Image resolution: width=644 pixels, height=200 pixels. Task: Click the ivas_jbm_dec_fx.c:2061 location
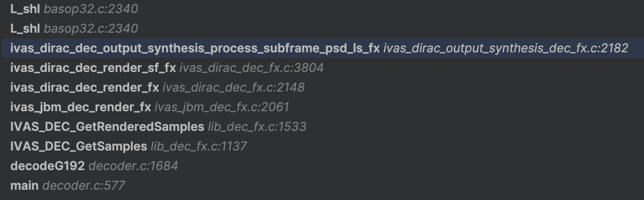(x=222, y=107)
